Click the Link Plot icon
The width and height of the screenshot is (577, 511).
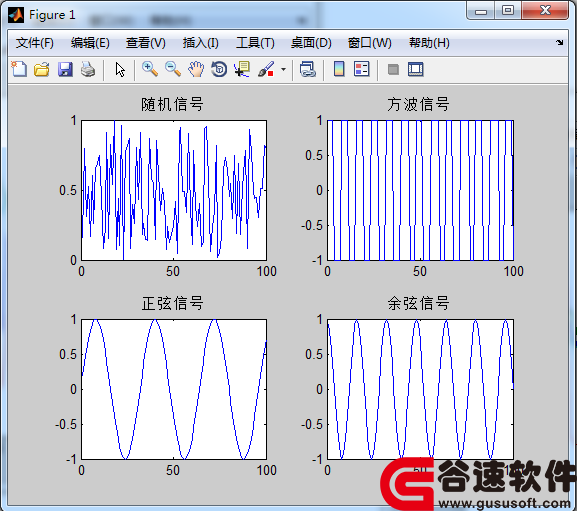click(308, 69)
